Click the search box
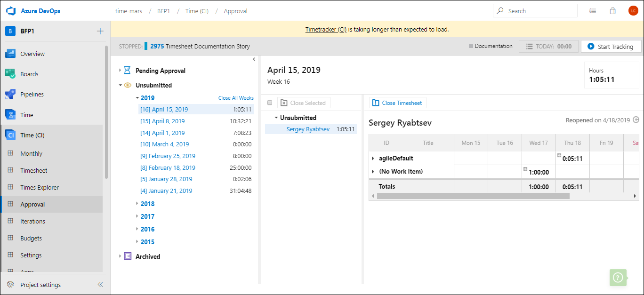644x295 pixels. (535, 11)
